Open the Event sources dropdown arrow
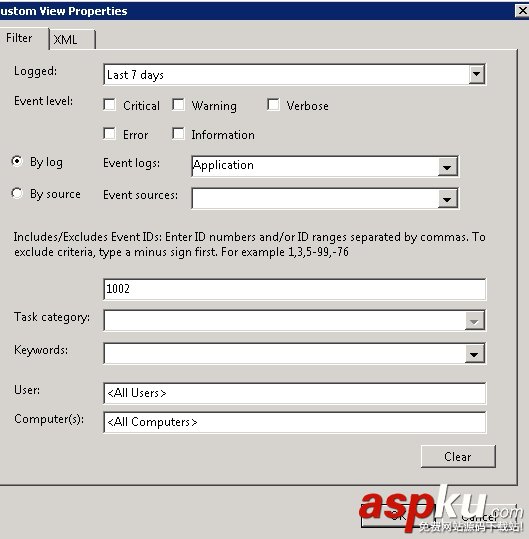 pos(447,199)
